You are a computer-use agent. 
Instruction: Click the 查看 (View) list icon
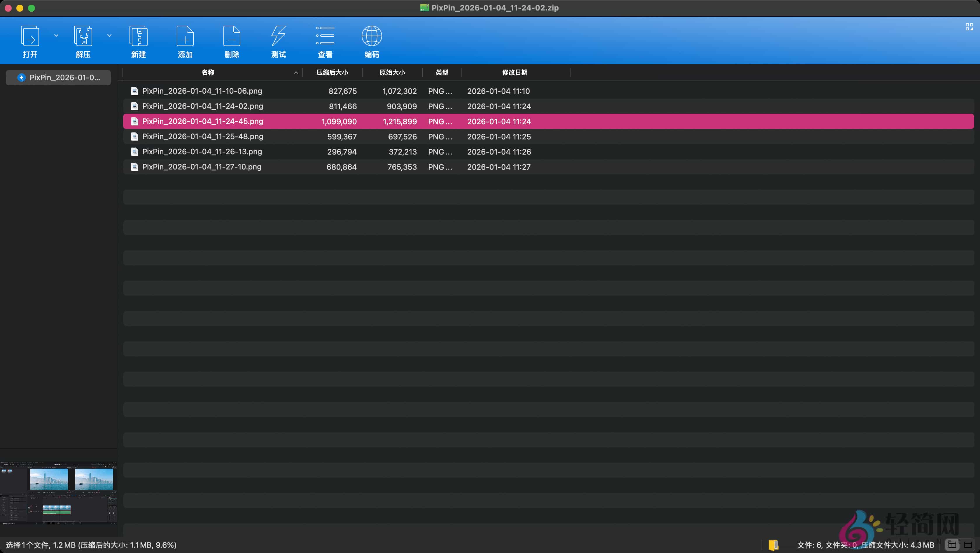(325, 36)
